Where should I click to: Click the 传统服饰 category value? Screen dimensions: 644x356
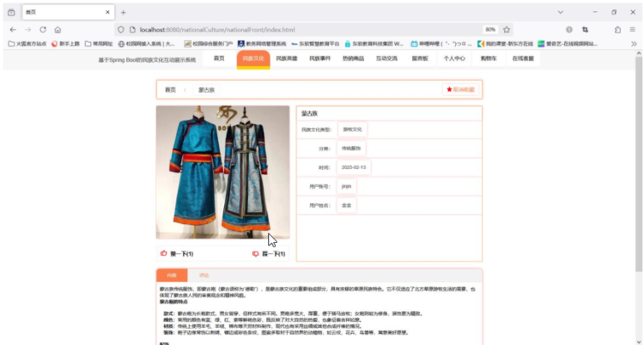[x=351, y=148]
